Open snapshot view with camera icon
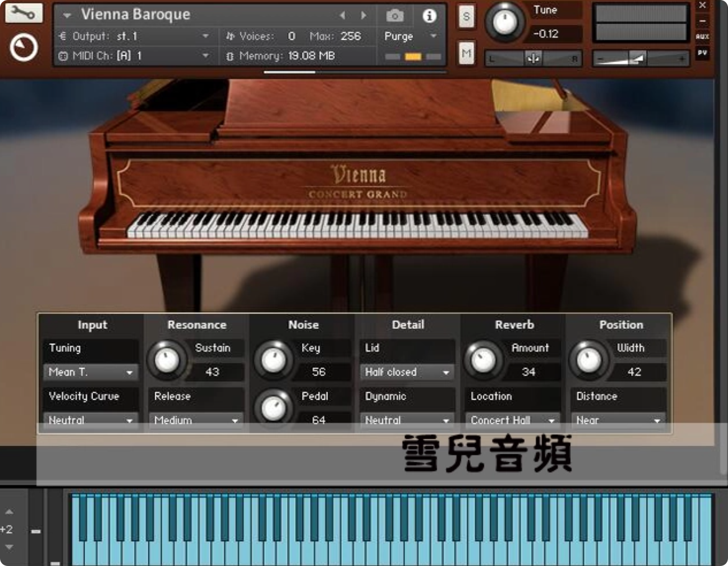The height and width of the screenshot is (566, 728). tap(394, 16)
